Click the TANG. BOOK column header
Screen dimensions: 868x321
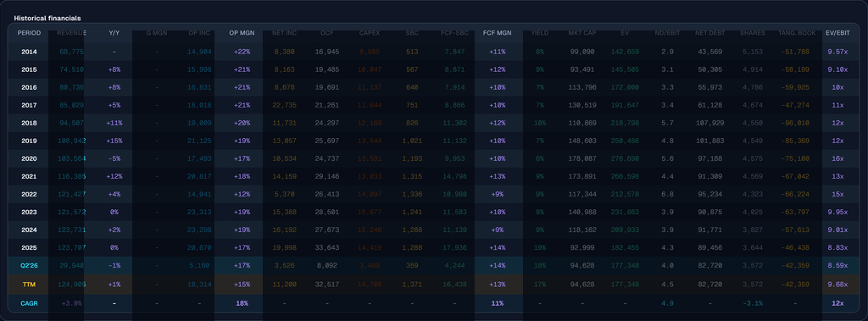click(797, 33)
